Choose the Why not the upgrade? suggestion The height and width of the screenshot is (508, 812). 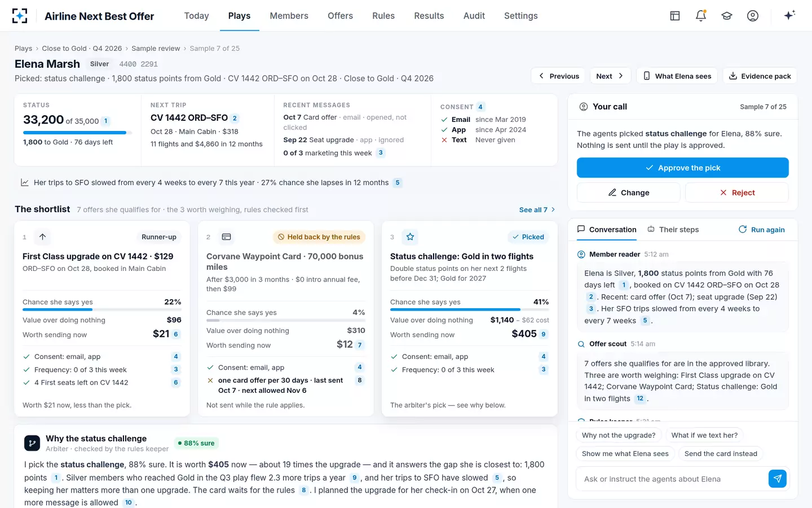(619, 435)
